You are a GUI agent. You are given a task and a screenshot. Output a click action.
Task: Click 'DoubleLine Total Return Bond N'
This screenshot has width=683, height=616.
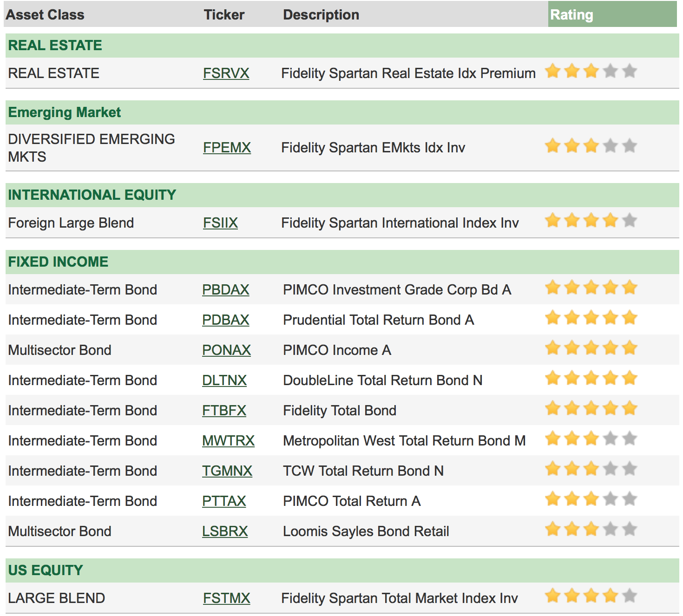(383, 380)
